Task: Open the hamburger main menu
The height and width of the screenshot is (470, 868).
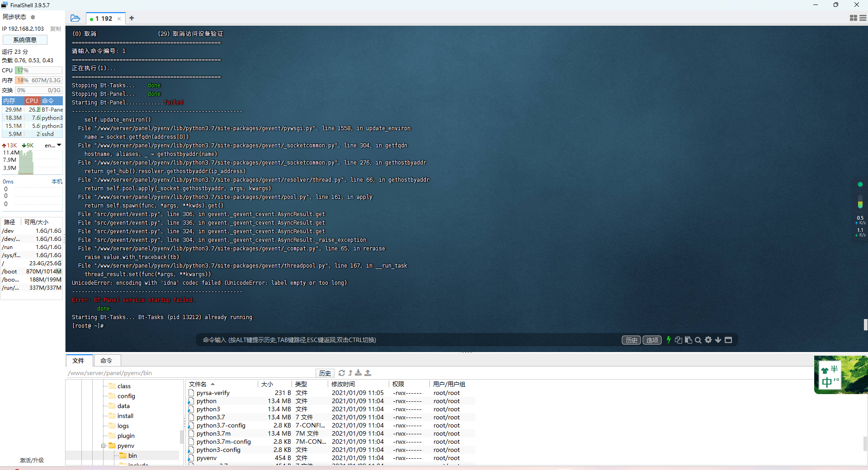Action: pyautogui.click(x=863, y=18)
